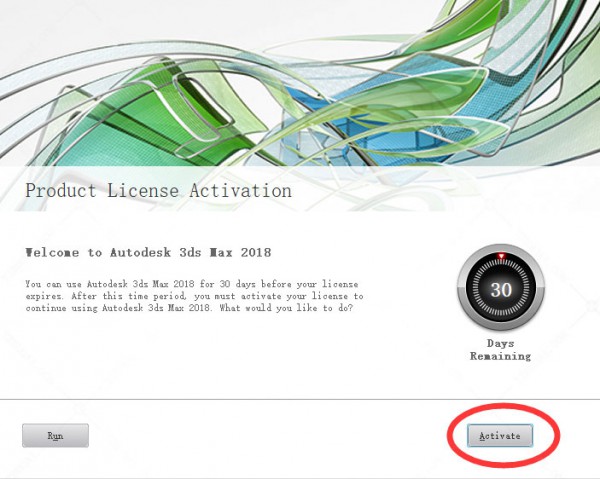Screen dimensions: 600x479
Task: Click the word Remaining under the dial
Action: point(501,356)
